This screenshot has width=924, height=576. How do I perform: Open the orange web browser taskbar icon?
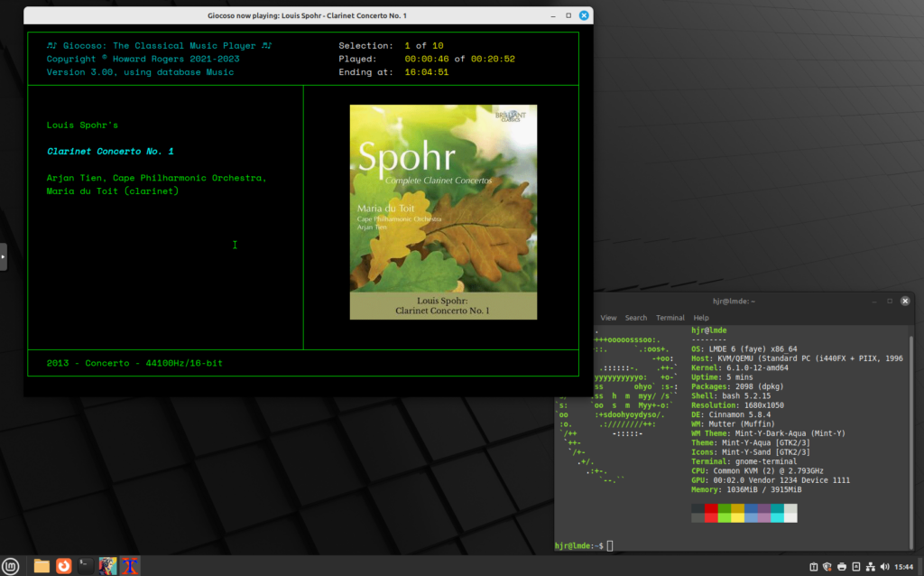tap(64, 566)
